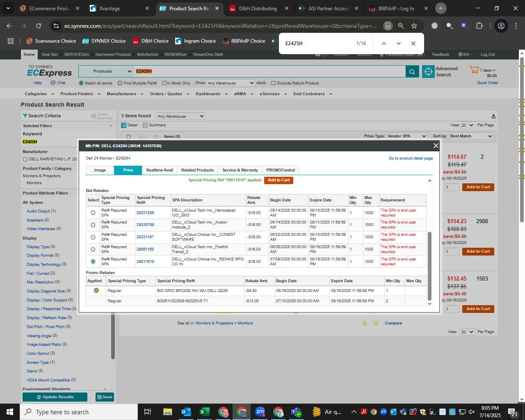Open Task View on the taskbar
Image resolution: width=525 pixels, height=420 pixels.
148,412
